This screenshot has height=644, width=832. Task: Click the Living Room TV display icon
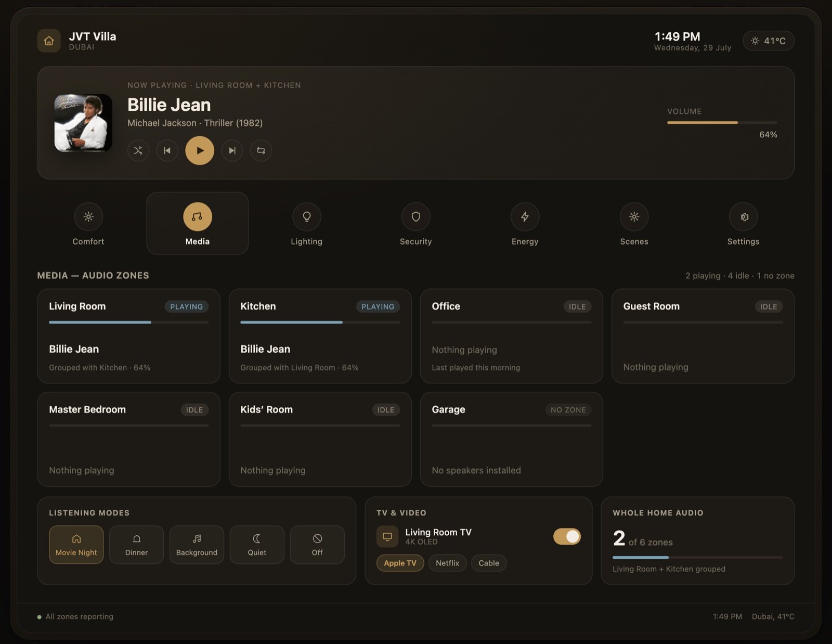pyautogui.click(x=387, y=536)
